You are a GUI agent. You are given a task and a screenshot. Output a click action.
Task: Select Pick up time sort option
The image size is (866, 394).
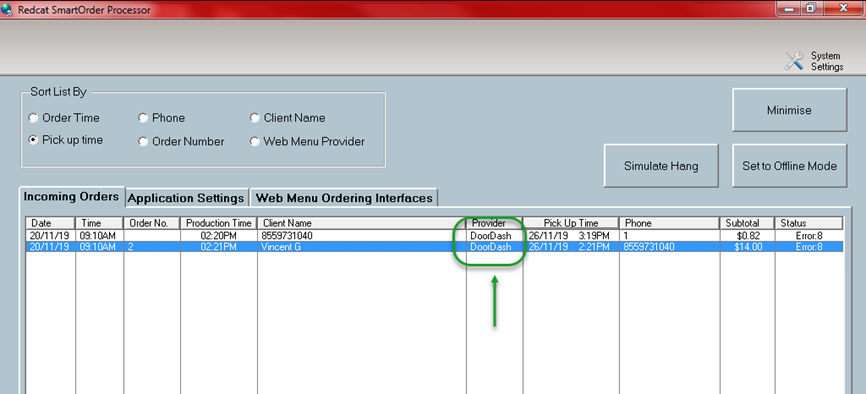pos(66,140)
